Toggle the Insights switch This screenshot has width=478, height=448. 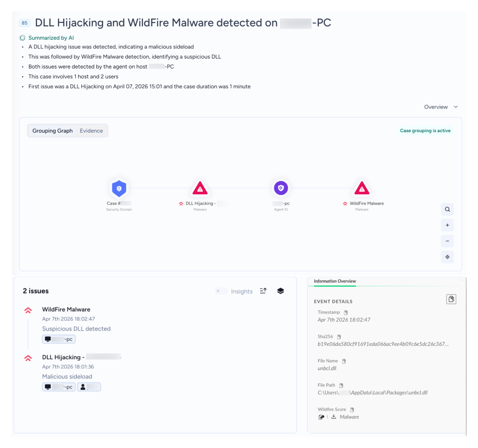(221, 291)
